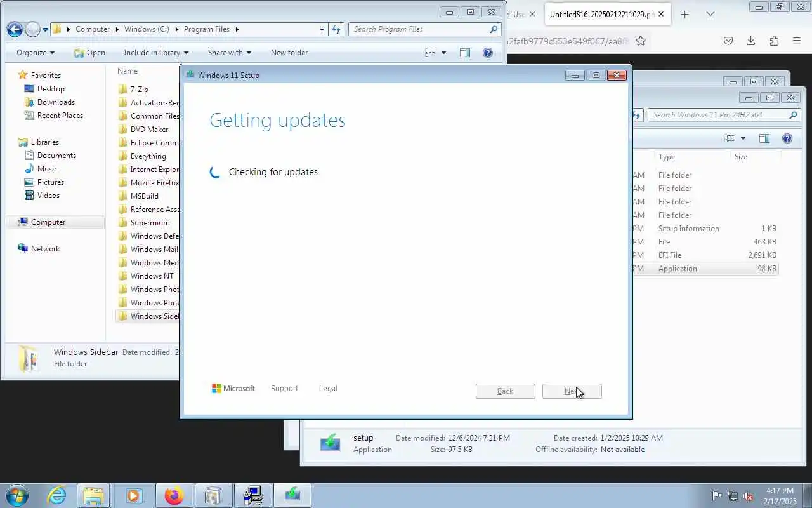Click network icon in system tray
Viewport: 812px width, 508px height.
[733, 496]
